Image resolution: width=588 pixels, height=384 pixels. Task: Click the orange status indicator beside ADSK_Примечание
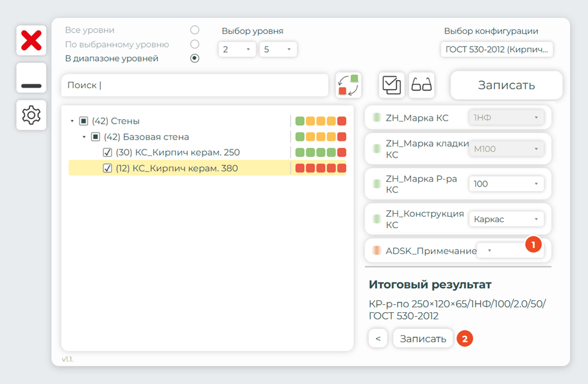click(377, 251)
